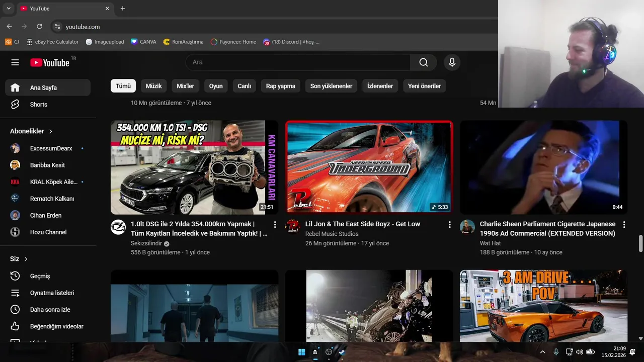The height and width of the screenshot is (362, 644).
Task: Go back with browser back arrow
Action: [9, 27]
